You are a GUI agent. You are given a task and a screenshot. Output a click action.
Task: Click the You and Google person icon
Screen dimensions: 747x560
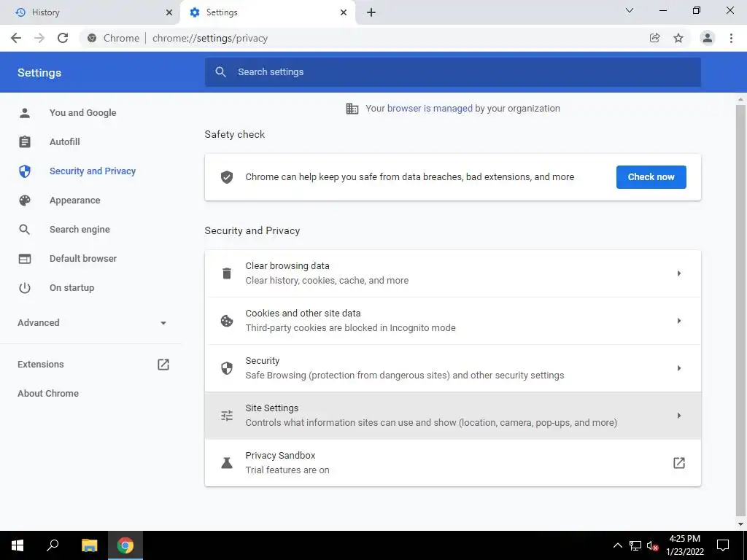click(25, 113)
